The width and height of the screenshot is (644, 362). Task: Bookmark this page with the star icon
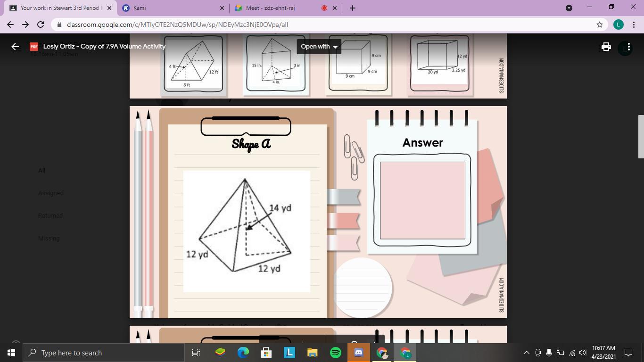600,25
